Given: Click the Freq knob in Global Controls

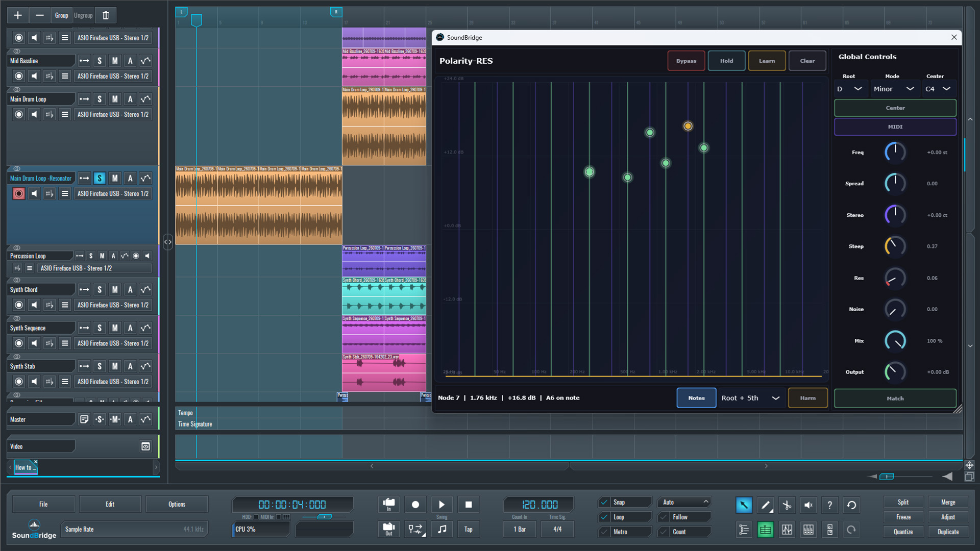Looking at the screenshot, I should coord(895,152).
